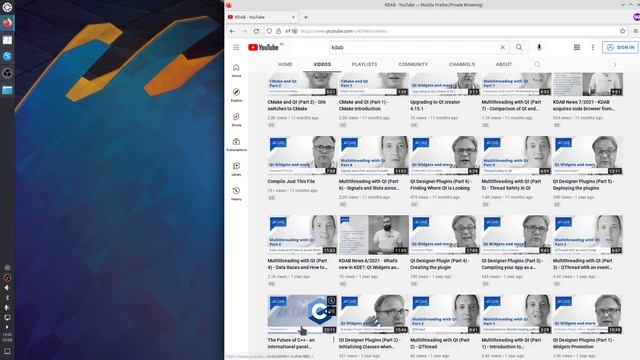Show site security padlock info
Viewport: 640px width, 360px height.
278,31
